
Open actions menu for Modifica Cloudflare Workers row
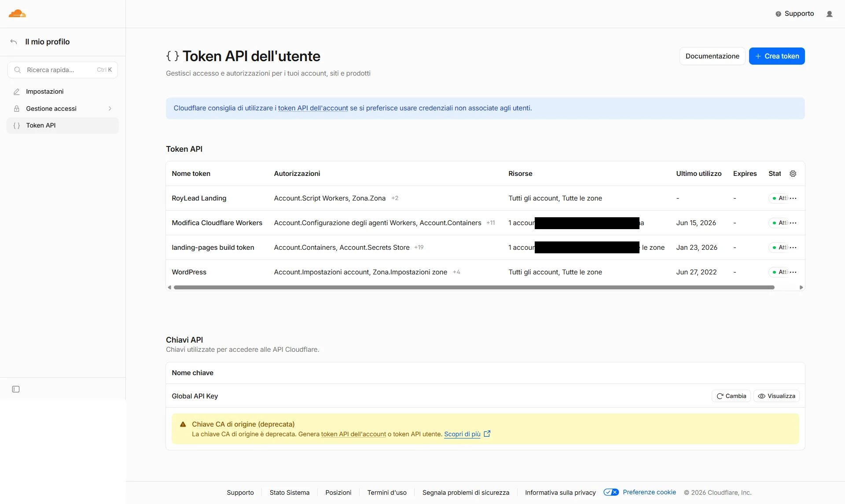(x=794, y=223)
